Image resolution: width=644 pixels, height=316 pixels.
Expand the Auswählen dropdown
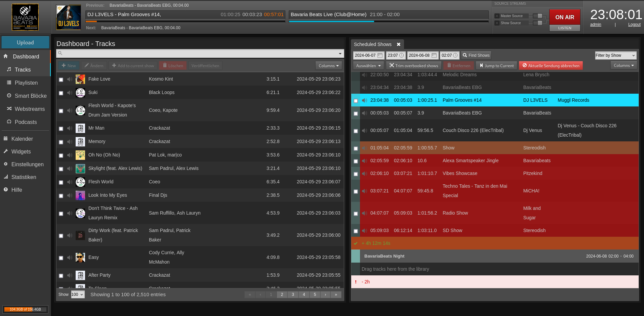point(368,66)
